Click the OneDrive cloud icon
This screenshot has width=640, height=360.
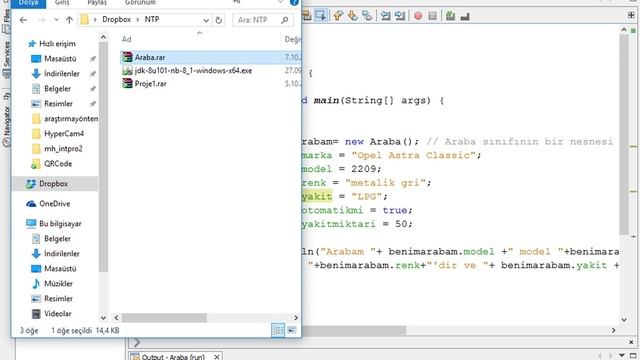coord(31,204)
